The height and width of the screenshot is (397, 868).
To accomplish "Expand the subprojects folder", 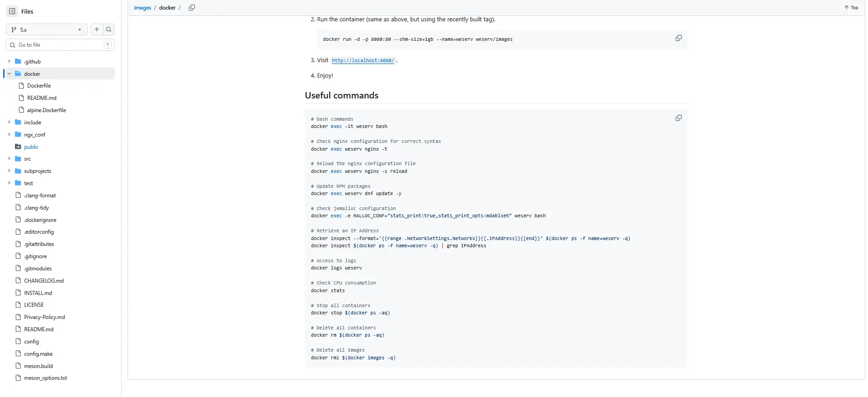I will (9, 171).
